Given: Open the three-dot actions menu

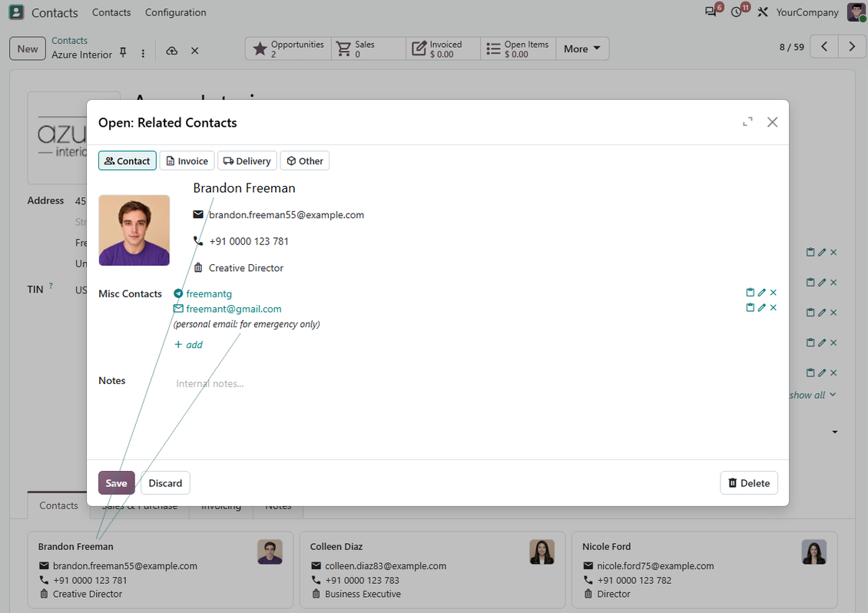Looking at the screenshot, I should coord(143,53).
